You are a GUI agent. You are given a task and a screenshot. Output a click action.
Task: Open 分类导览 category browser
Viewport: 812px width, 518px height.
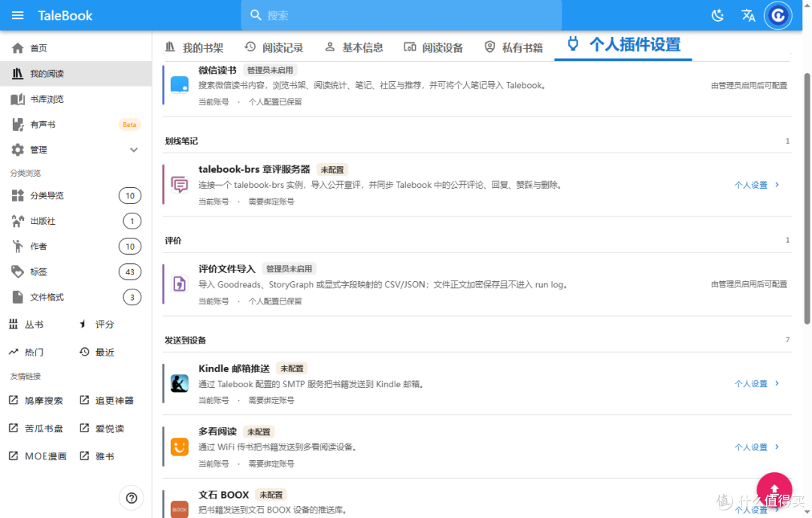[76, 195]
